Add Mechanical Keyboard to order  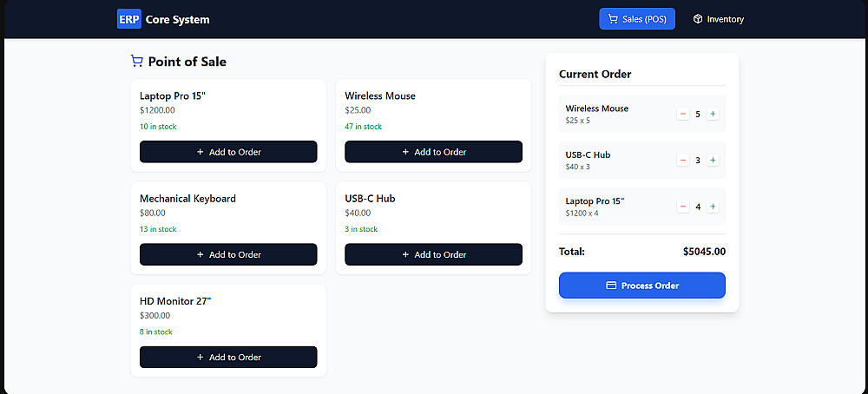pyautogui.click(x=228, y=254)
